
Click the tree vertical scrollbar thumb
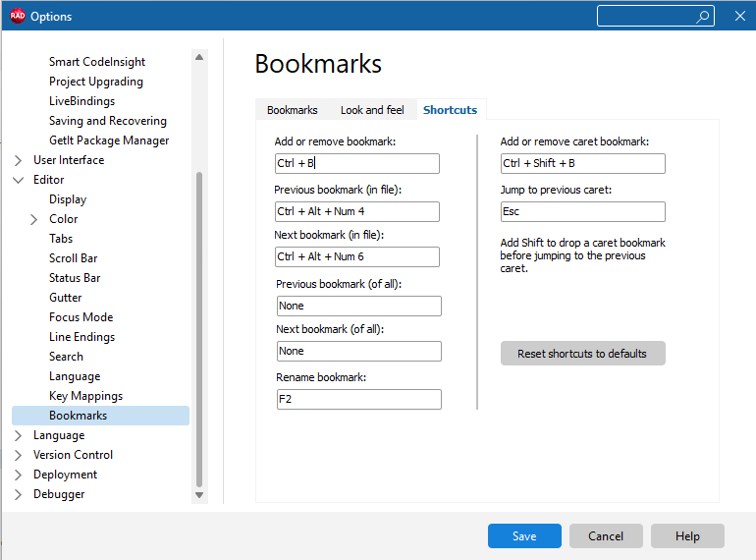coord(199,330)
